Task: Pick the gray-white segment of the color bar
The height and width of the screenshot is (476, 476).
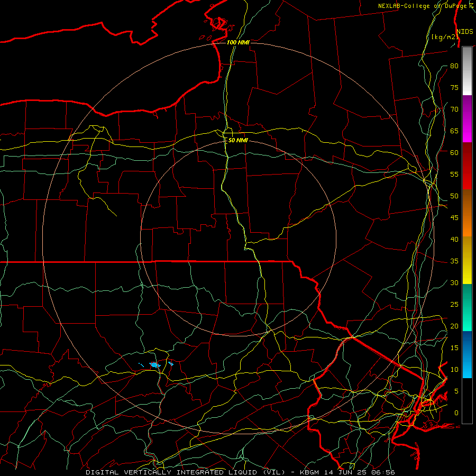Action: (467, 71)
